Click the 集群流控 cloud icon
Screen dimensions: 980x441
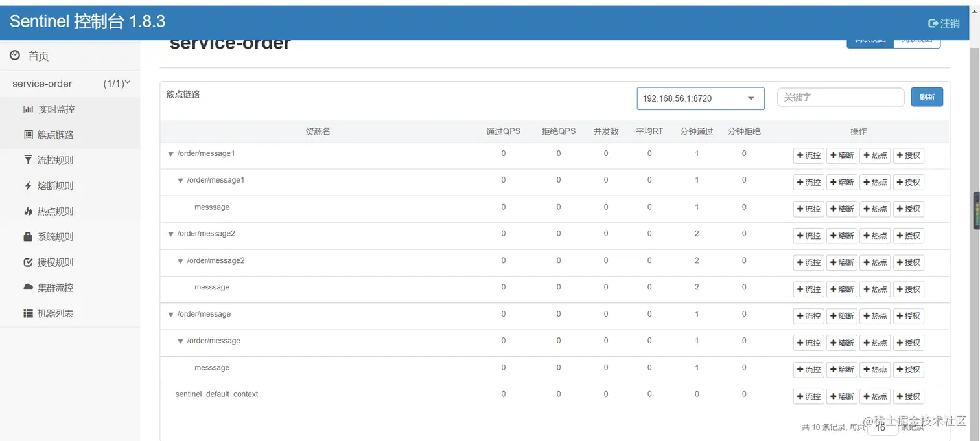tap(28, 287)
